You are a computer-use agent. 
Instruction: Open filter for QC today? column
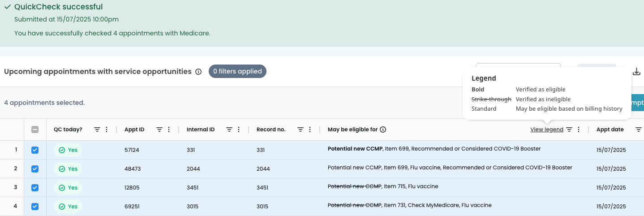click(97, 130)
